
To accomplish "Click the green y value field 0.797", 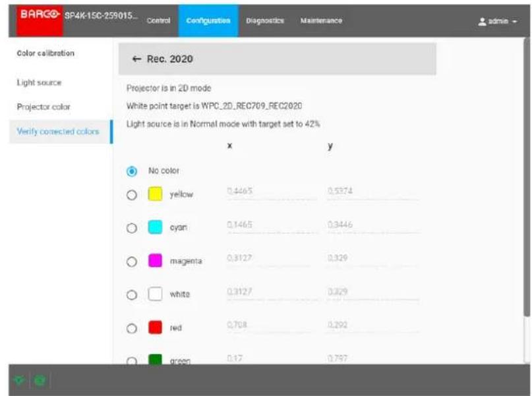I will [373, 358].
